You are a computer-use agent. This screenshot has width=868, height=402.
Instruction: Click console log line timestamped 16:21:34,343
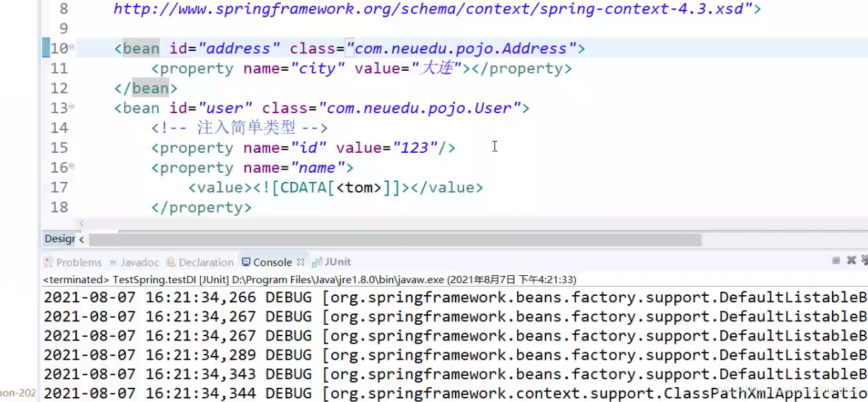(456, 374)
